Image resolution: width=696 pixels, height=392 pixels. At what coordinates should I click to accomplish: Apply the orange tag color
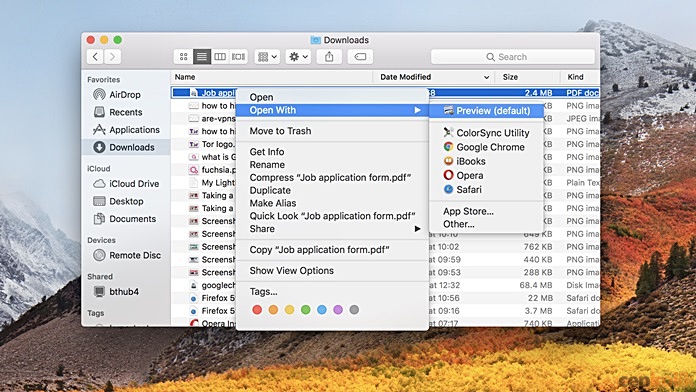[x=273, y=309]
